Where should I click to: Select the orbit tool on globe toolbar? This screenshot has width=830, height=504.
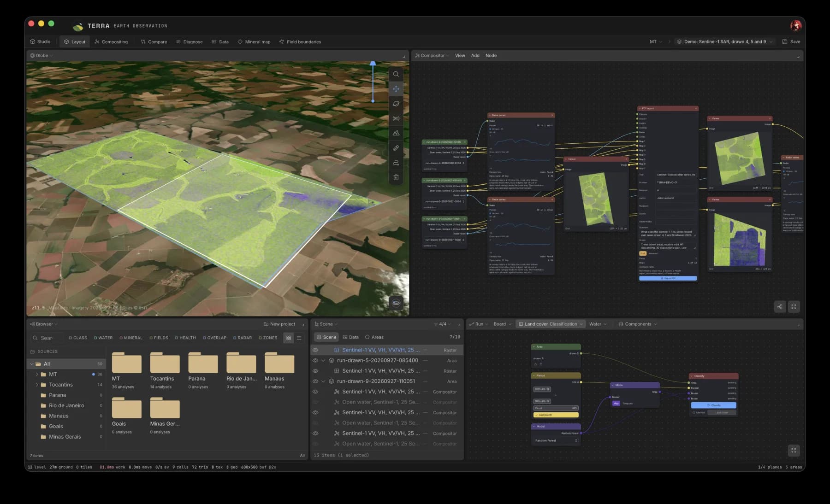(x=396, y=104)
